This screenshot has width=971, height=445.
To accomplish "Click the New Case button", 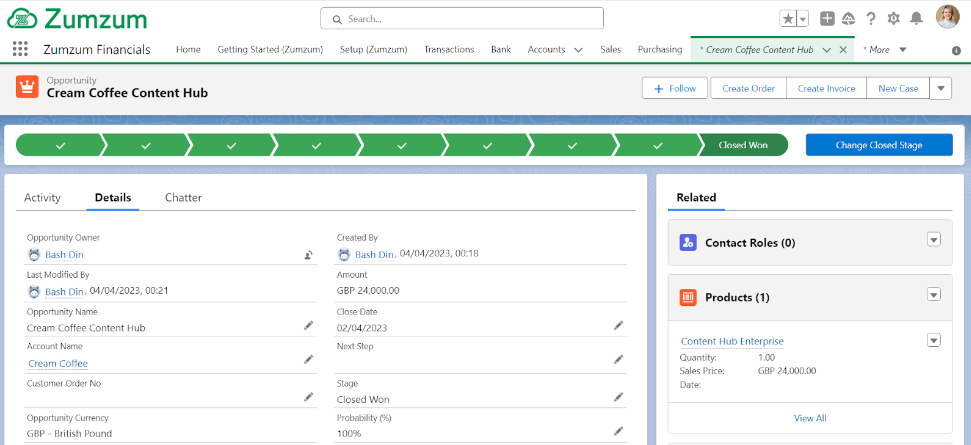I will pyautogui.click(x=898, y=89).
